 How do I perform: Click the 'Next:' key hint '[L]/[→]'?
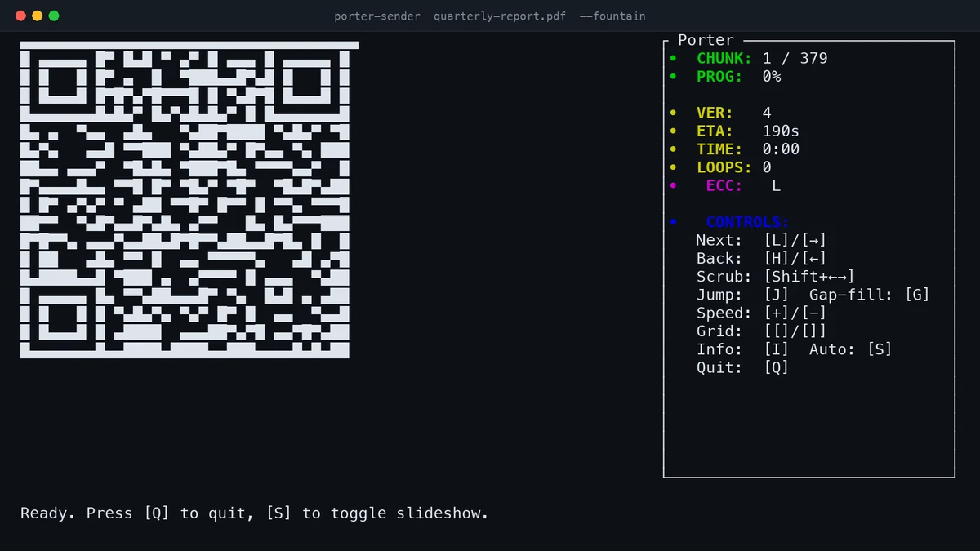tap(795, 240)
